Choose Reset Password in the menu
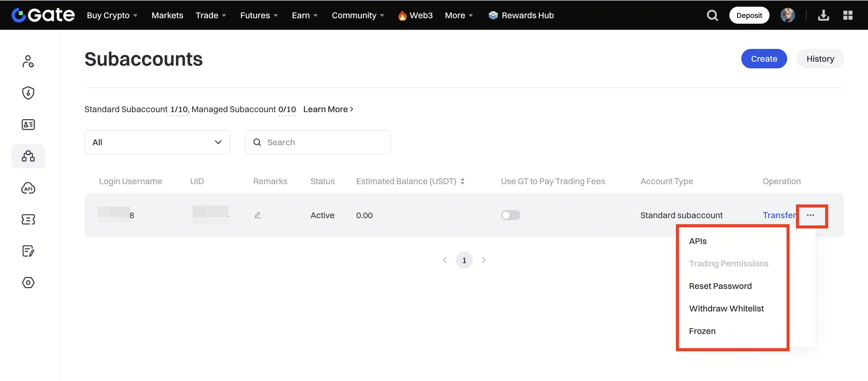Viewport: 868px width, 381px height. (x=720, y=286)
